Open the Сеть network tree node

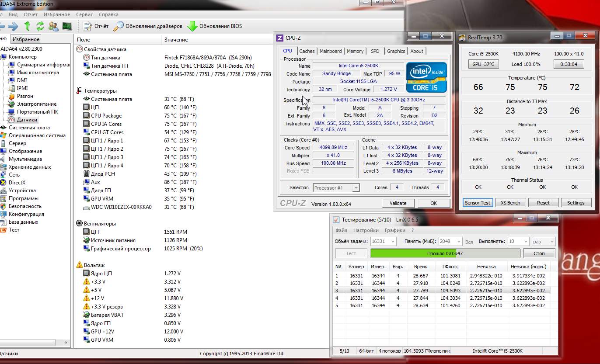coord(10,175)
